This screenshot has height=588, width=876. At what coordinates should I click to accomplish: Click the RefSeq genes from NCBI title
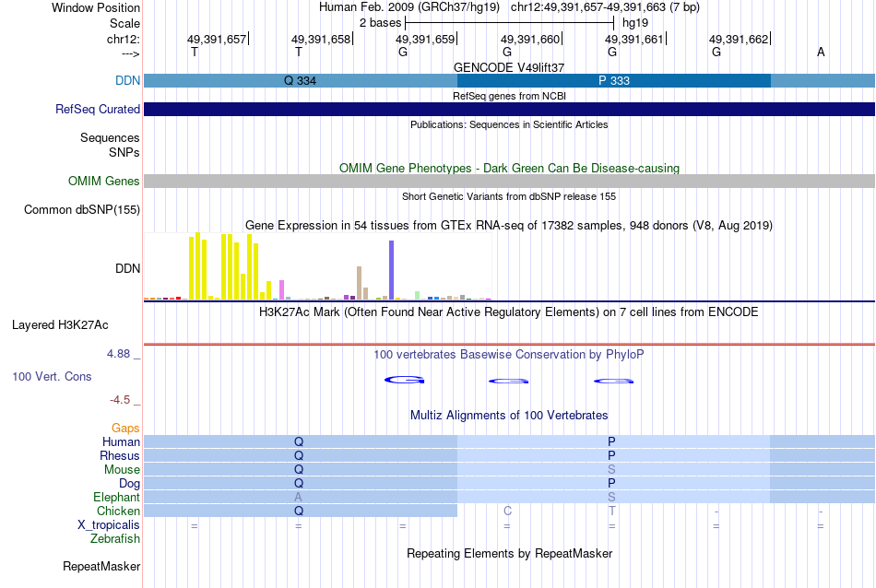(x=509, y=96)
